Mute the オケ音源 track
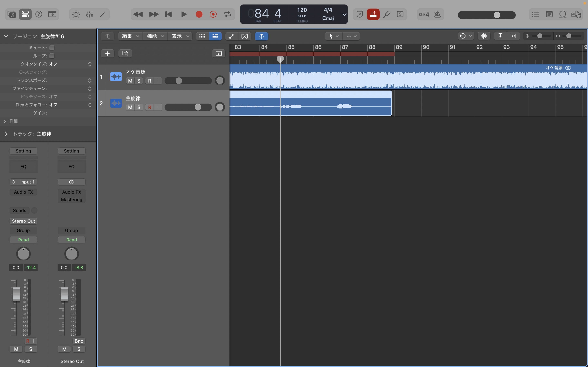The width and height of the screenshot is (588, 367). [x=130, y=81]
